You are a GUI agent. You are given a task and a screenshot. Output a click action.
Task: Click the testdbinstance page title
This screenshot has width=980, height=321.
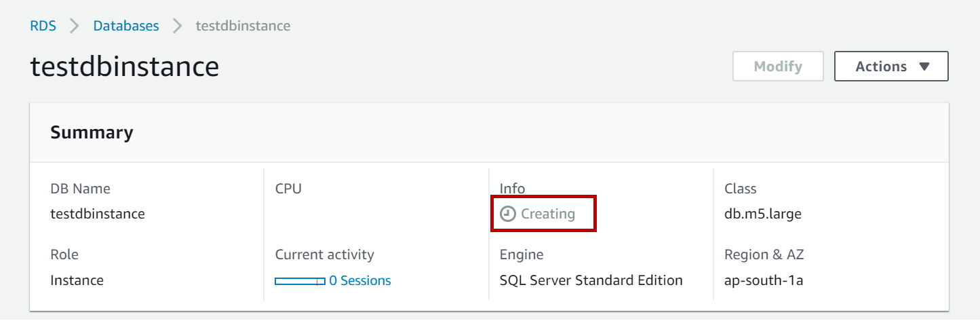coord(125,67)
